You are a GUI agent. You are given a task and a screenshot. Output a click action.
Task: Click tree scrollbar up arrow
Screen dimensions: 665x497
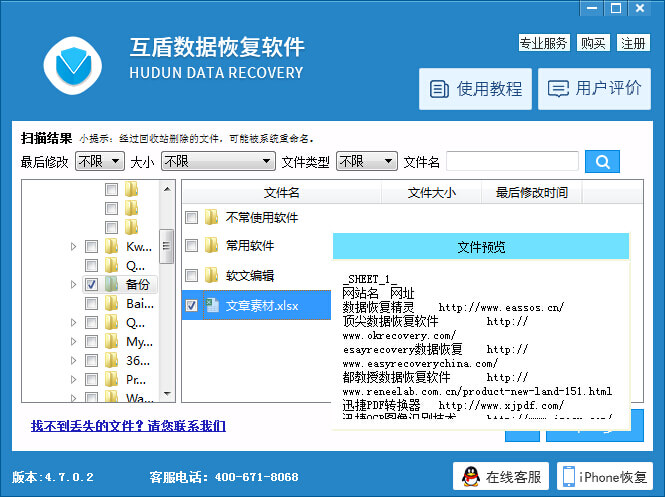point(167,189)
